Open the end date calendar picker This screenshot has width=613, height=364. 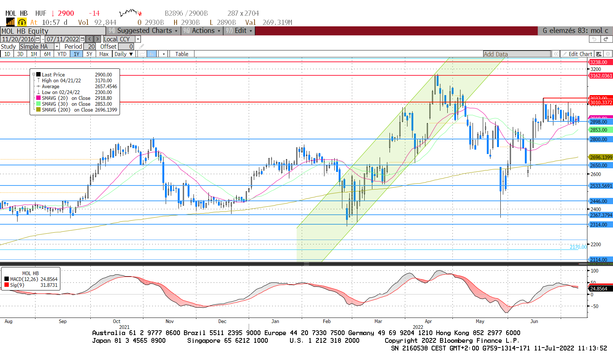pos(82,39)
